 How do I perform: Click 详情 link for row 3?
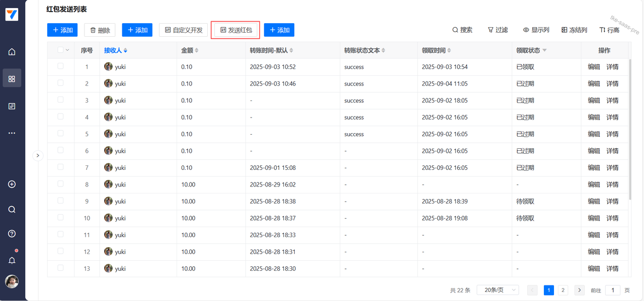(x=612, y=101)
